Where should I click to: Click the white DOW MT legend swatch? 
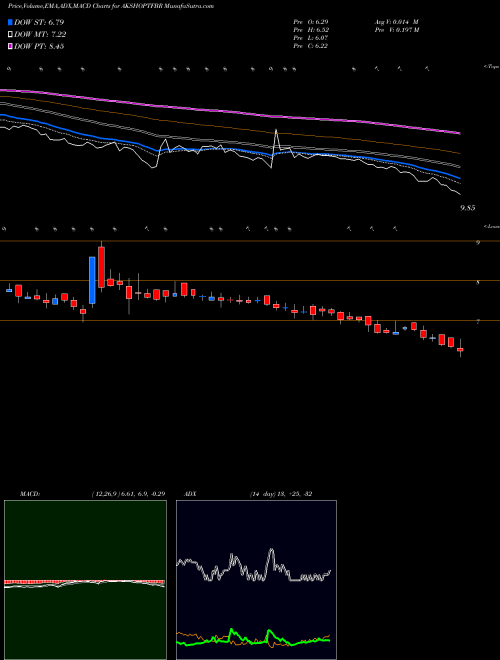[x=10, y=35]
